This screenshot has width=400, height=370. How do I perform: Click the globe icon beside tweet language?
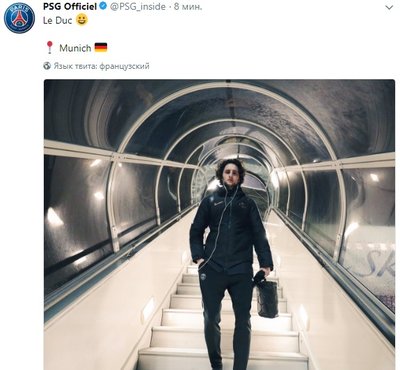point(47,66)
